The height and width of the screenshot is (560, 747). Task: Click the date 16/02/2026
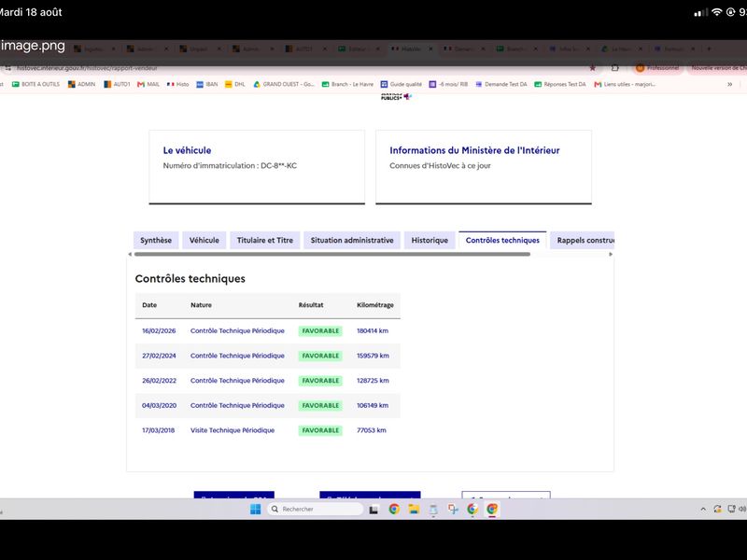point(159,331)
